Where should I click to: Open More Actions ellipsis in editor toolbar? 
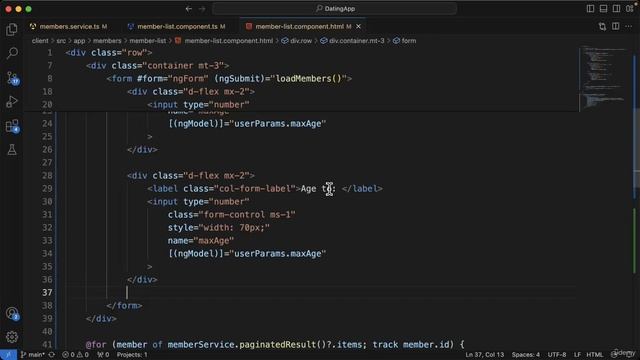coord(629,27)
